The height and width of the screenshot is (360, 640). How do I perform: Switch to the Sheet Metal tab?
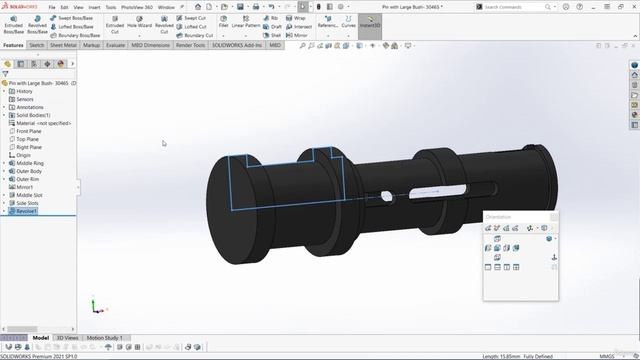(63, 45)
